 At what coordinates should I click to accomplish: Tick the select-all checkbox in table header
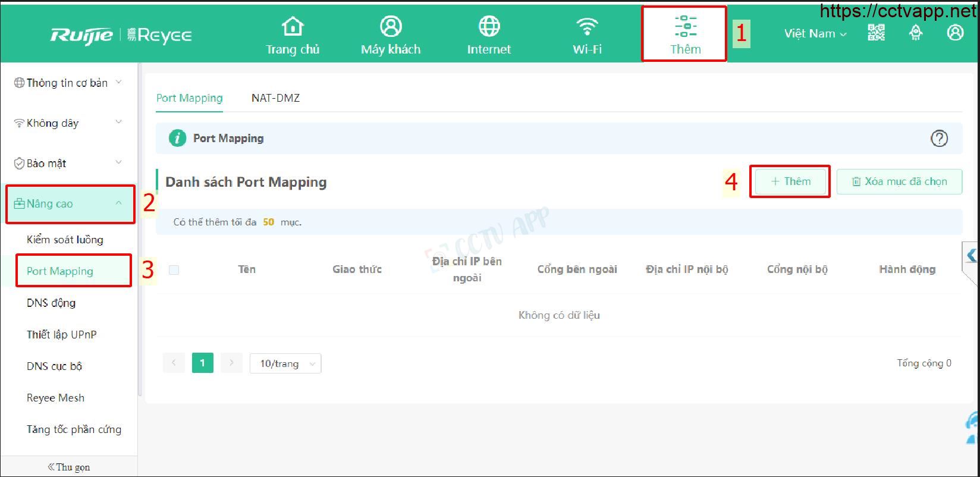tap(174, 270)
